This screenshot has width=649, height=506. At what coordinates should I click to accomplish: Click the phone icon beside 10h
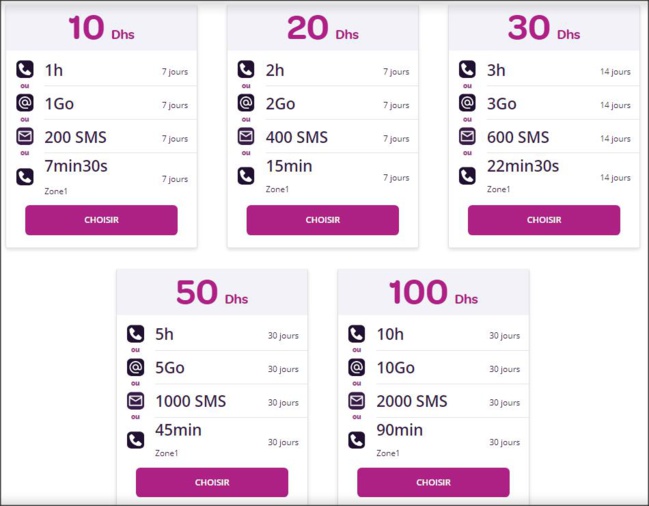356,334
